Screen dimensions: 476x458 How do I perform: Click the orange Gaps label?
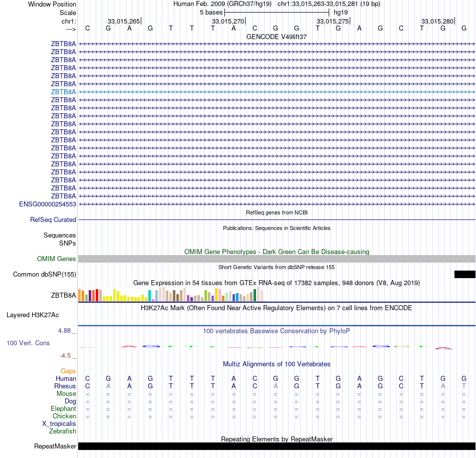click(x=68, y=371)
